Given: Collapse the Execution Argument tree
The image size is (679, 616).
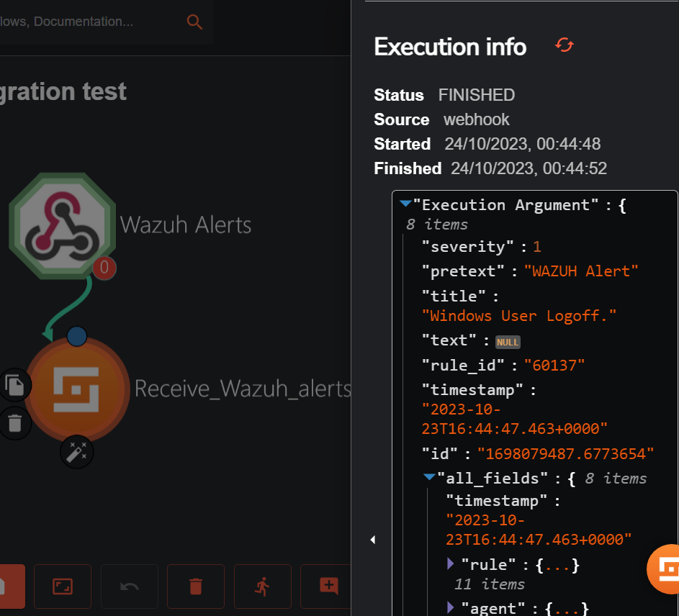Looking at the screenshot, I should click(405, 204).
